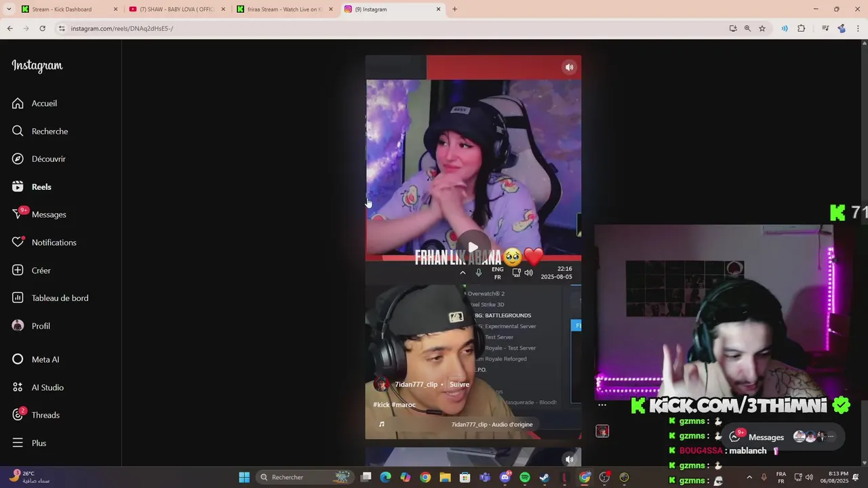
Task: Close the Instagram browser tab
Action: 438,9
